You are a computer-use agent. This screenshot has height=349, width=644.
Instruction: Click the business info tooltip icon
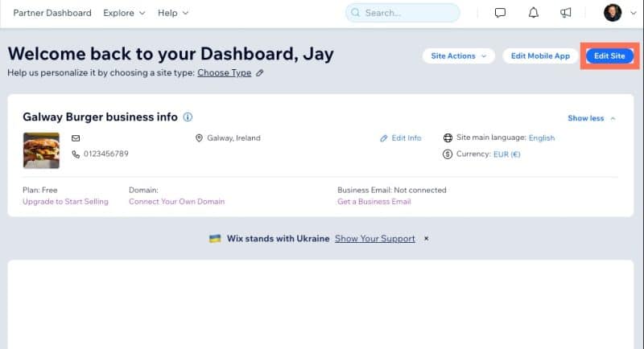(x=188, y=117)
